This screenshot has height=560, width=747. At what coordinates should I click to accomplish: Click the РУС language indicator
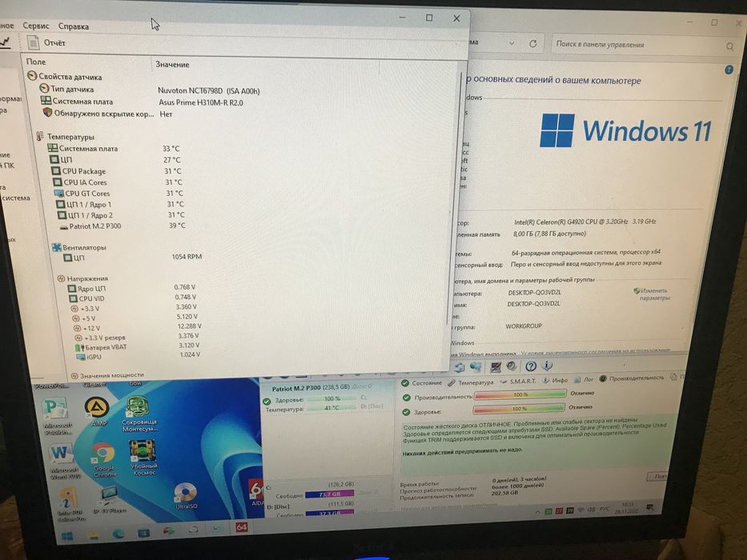point(604,509)
